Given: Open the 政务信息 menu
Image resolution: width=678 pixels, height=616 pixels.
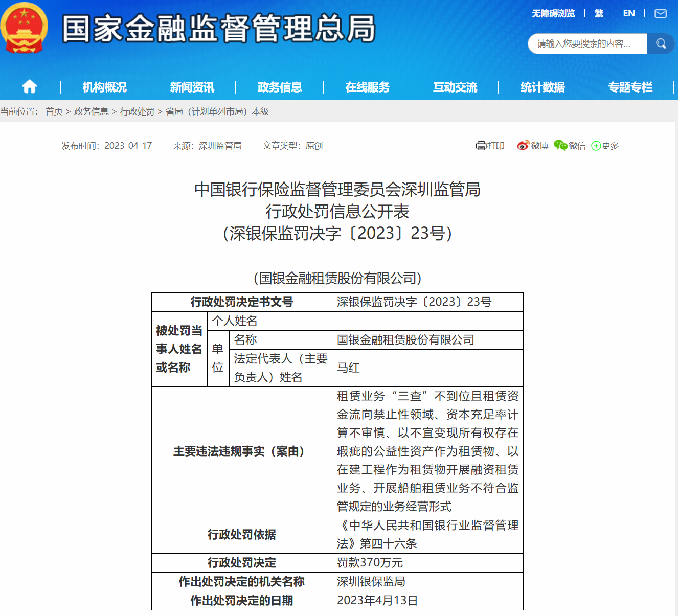Looking at the screenshot, I should click(x=280, y=87).
